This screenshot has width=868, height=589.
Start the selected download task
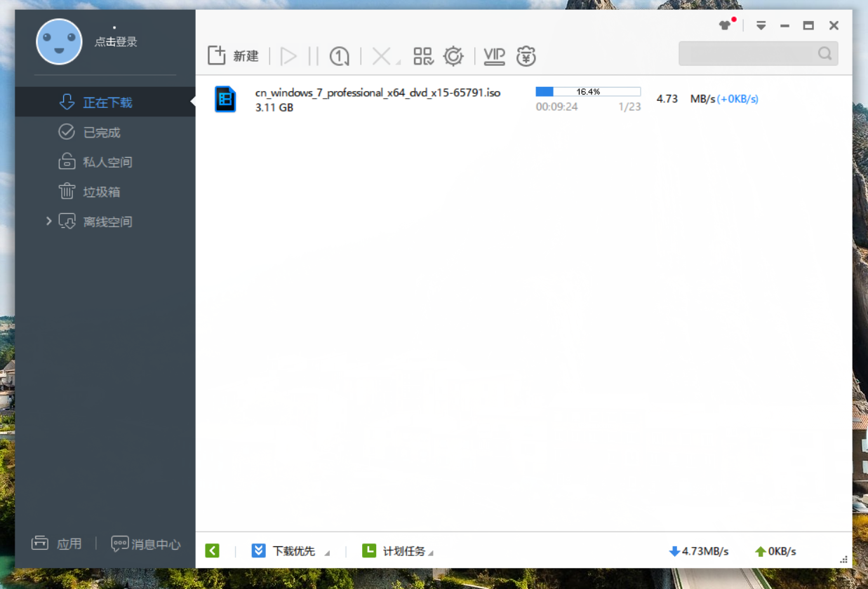[288, 56]
